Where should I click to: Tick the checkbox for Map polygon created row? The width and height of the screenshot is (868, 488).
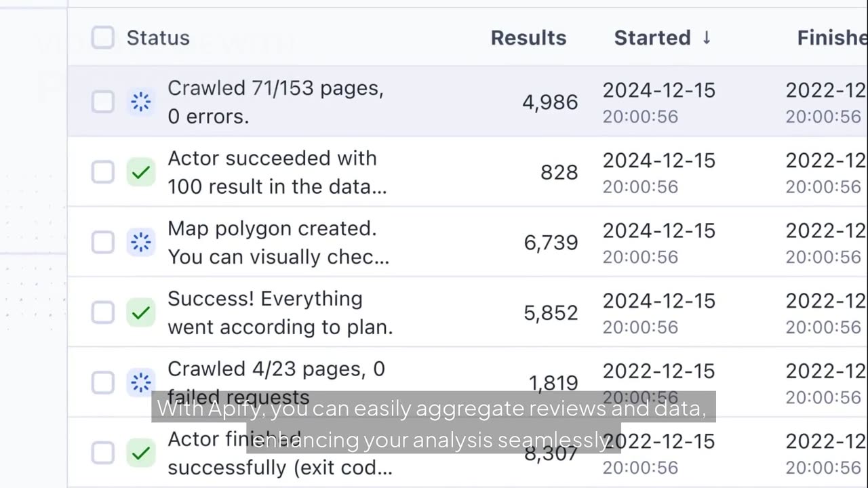(103, 243)
